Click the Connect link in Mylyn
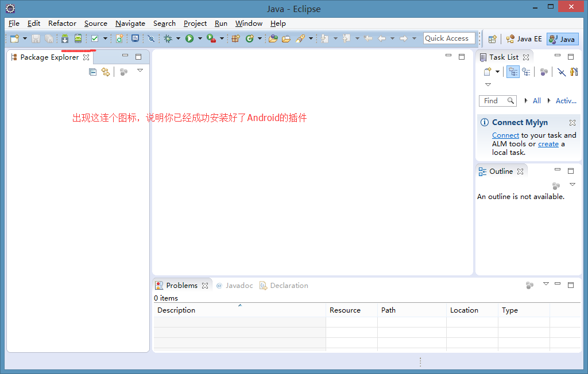Image resolution: width=588 pixels, height=374 pixels. [x=505, y=135]
